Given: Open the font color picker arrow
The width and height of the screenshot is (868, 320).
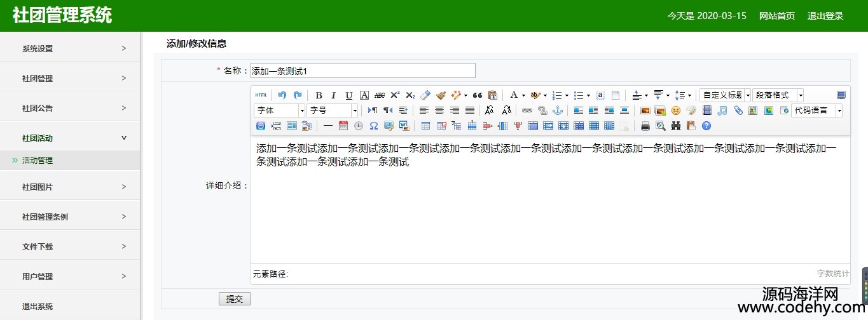Looking at the screenshot, I should tap(523, 95).
